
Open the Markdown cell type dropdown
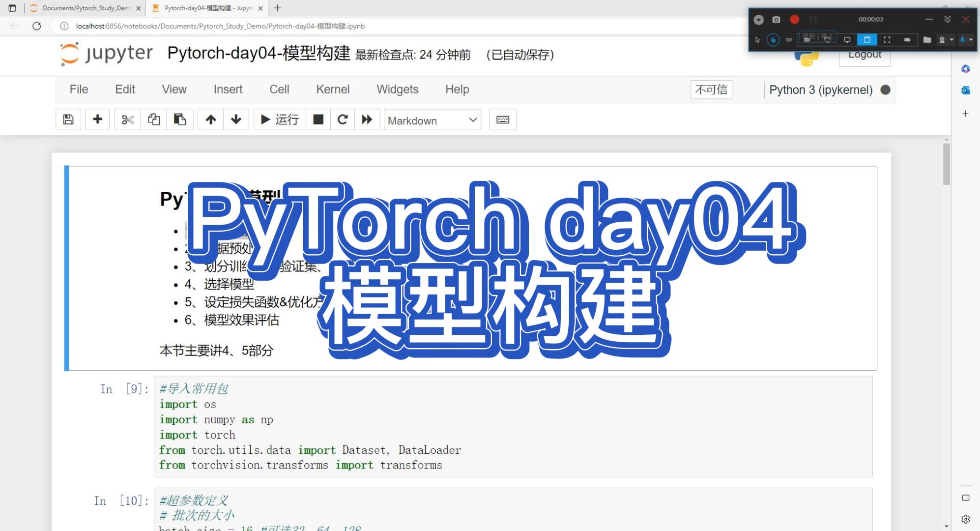[432, 120]
